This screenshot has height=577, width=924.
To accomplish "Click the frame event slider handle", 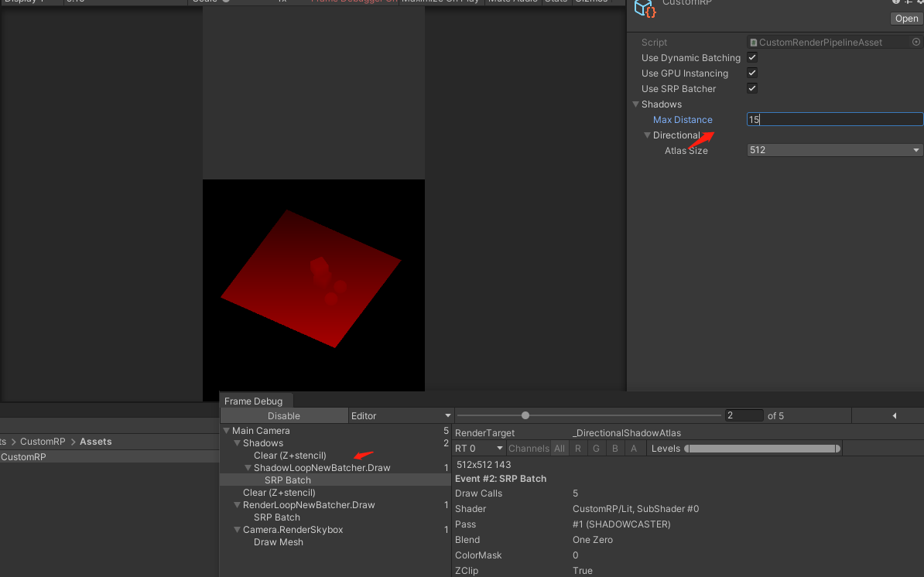I will [x=525, y=416].
